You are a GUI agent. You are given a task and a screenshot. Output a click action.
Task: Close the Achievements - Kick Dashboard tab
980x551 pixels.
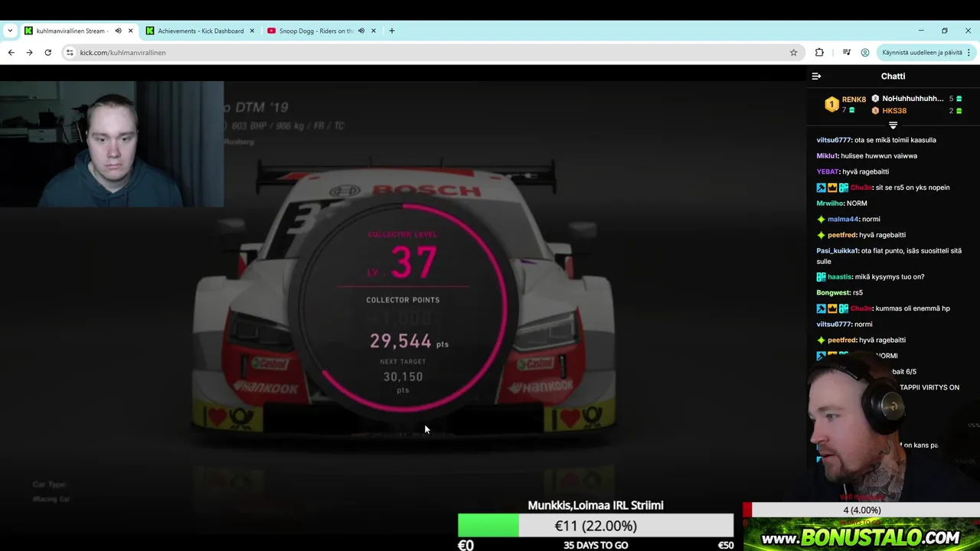pyautogui.click(x=252, y=31)
